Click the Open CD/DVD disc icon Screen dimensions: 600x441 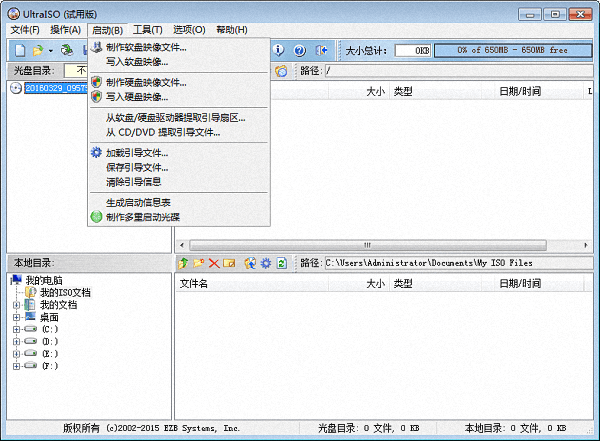click(x=67, y=50)
